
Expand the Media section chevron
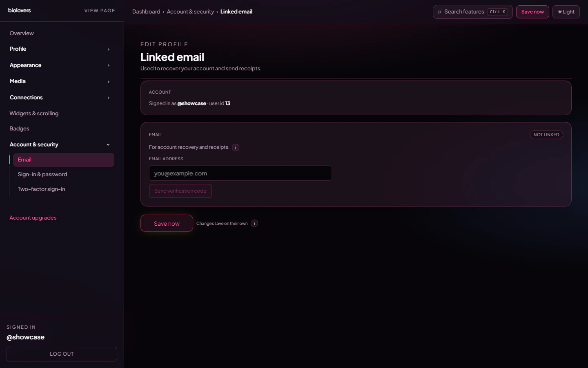[x=108, y=81]
